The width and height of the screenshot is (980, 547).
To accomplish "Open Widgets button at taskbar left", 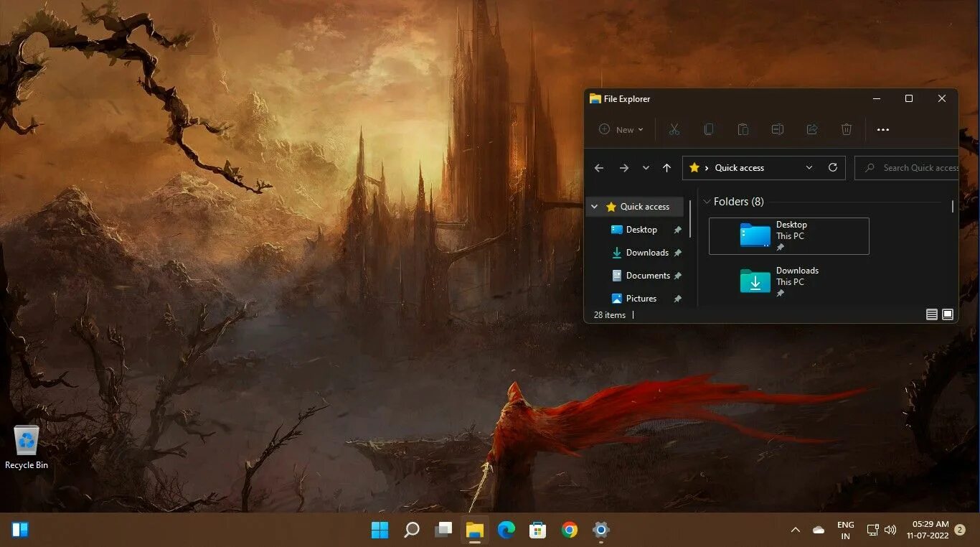I will click(x=20, y=530).
